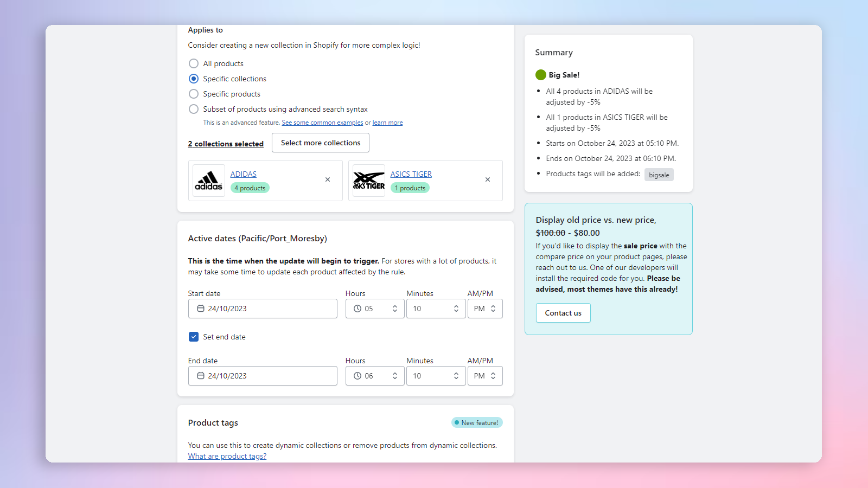
Task: Click the adidas logo thumbnail
Action: (x=208, y=180)
